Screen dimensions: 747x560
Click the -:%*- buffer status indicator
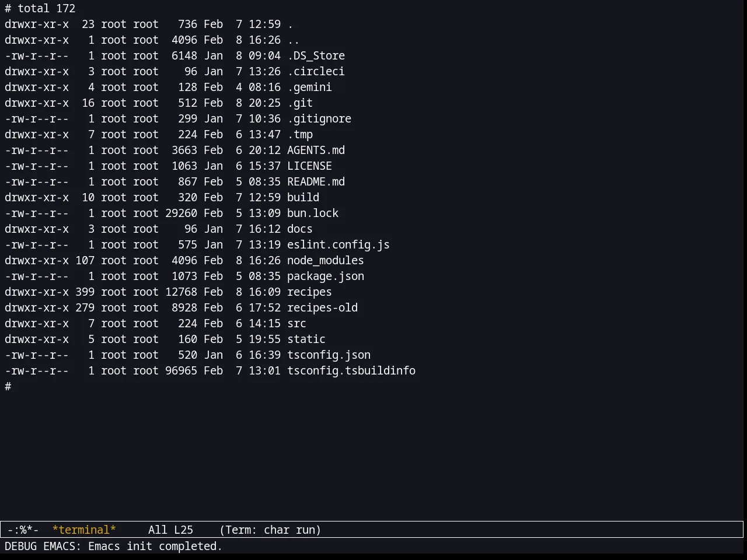(x=23, y=530)
